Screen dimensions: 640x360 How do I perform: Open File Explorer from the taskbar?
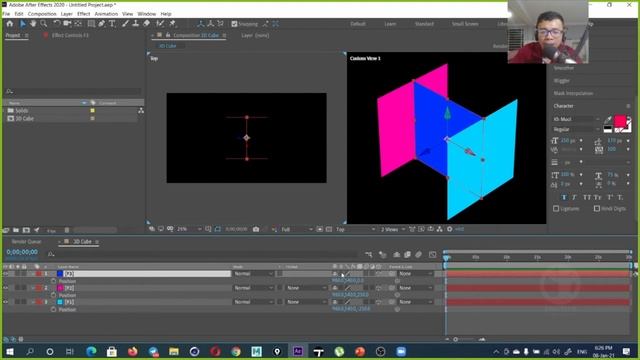[x=174, y=351]
